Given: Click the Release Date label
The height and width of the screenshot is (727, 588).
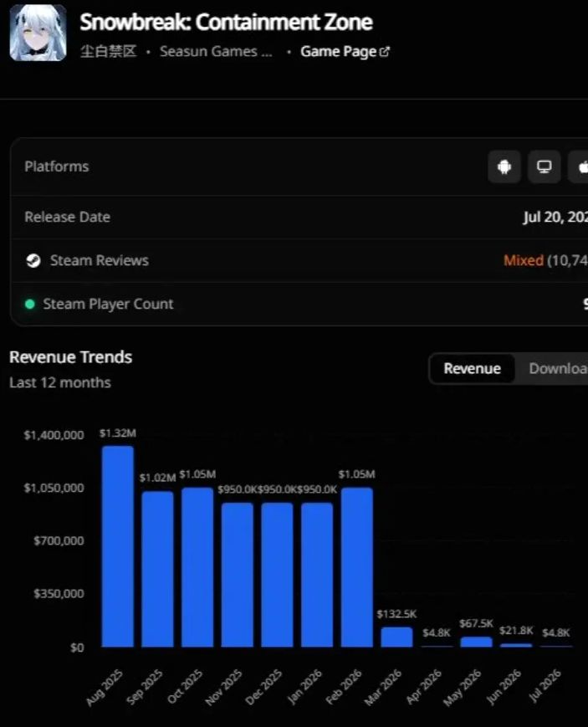Looking at the screenshot, I should click(68, 217).
